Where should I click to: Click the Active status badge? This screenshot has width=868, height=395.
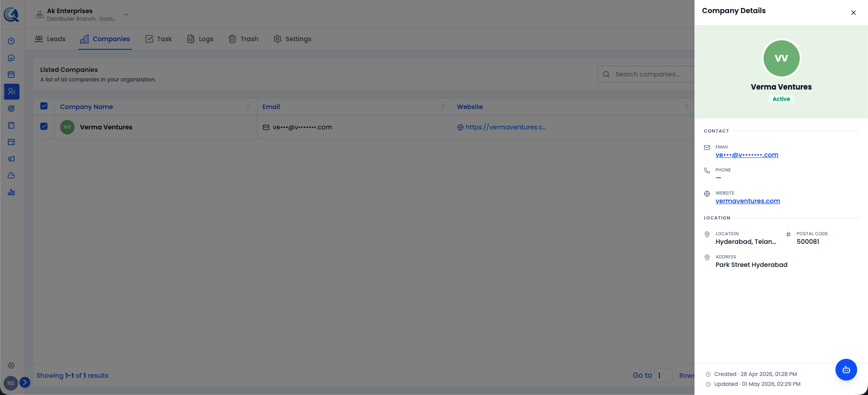781,99
